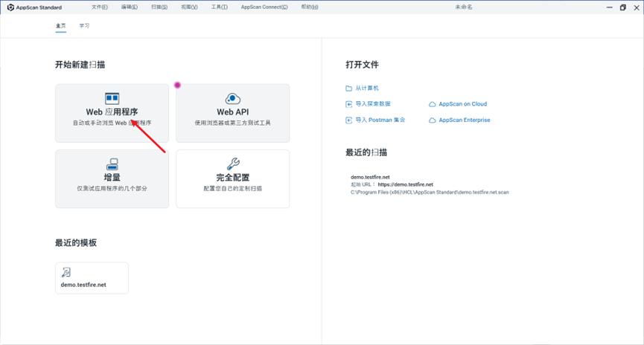The image size is (644, 345).
Task: Click the purple notification dot near Web API
Action: pos(177,85)
